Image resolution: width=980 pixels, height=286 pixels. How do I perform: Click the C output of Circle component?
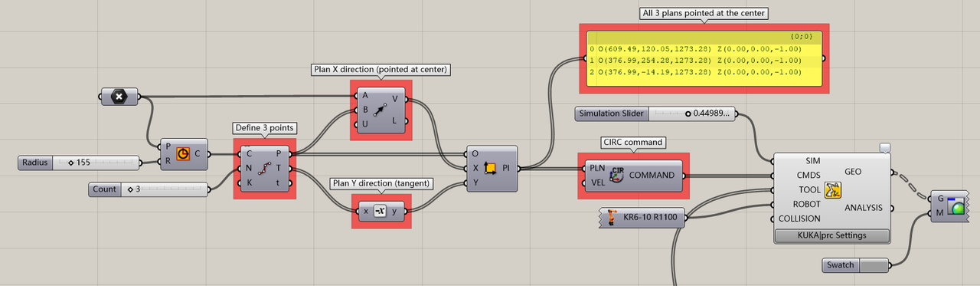tap(198, 153)
